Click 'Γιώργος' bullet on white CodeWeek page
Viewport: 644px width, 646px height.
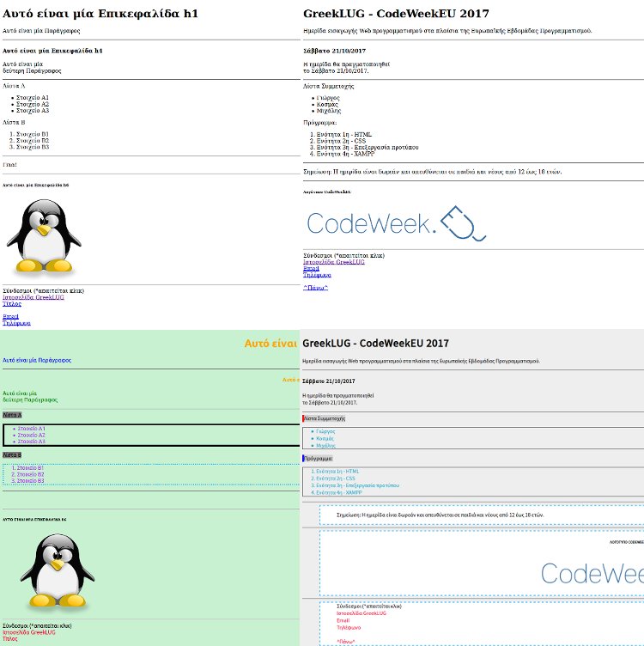(x=328, y=98)
